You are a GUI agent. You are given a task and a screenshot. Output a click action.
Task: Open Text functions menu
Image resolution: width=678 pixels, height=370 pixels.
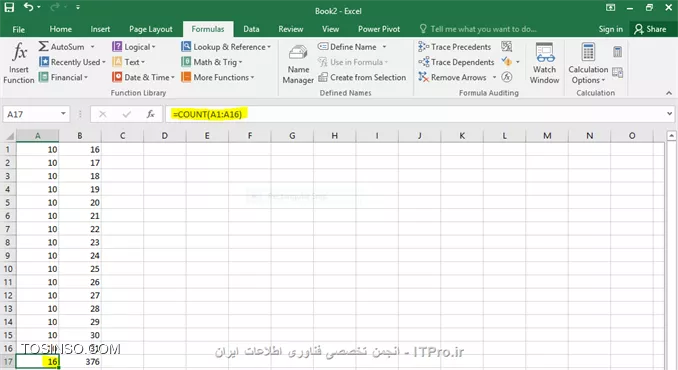pos(128,62)
